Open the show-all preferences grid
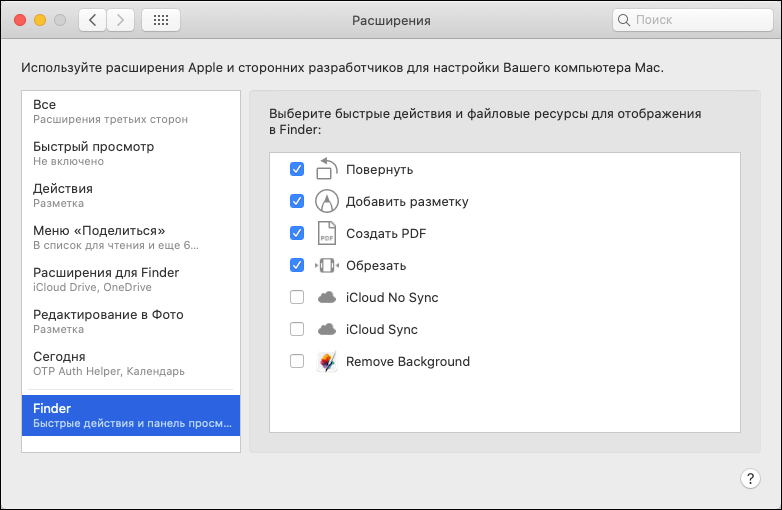 click(x=161, y=20)
